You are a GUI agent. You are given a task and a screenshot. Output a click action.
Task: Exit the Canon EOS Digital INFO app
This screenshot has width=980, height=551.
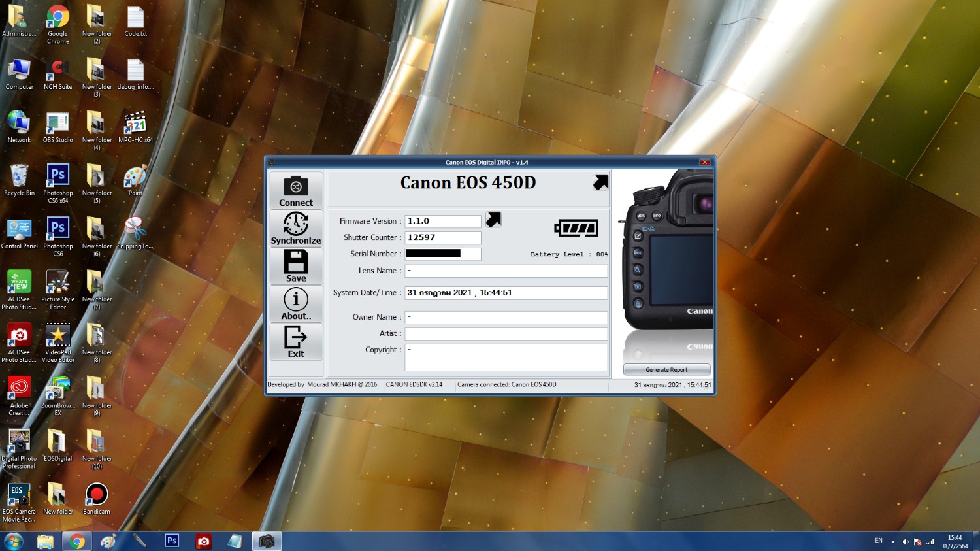coord(296,342)
